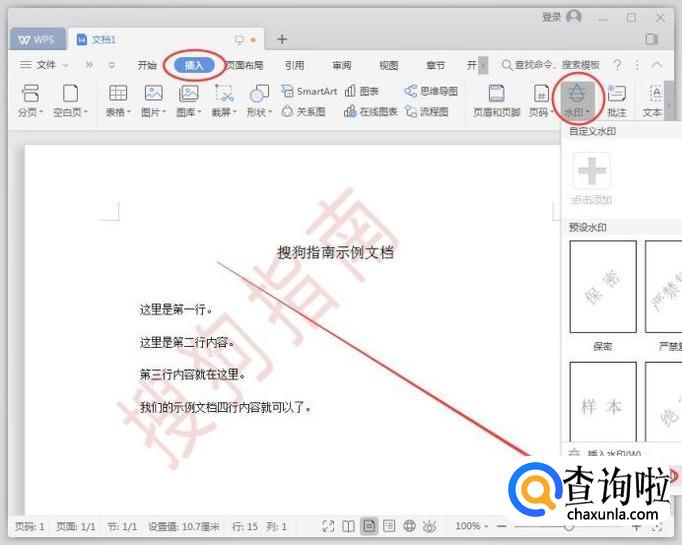682x545 pixels.
Task: Click the 在线图表 online chart button
Action: [371, 112]
